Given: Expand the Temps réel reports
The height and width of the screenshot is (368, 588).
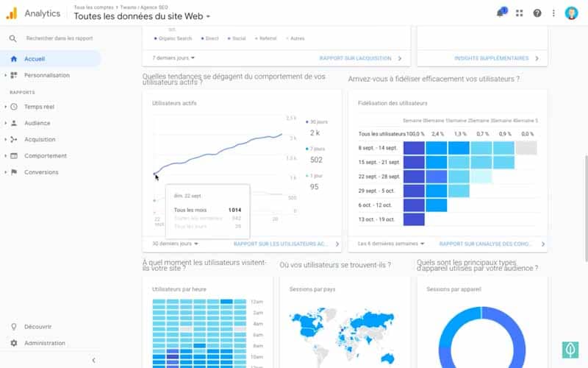Looking at the screenshot, I should [5, 107].
